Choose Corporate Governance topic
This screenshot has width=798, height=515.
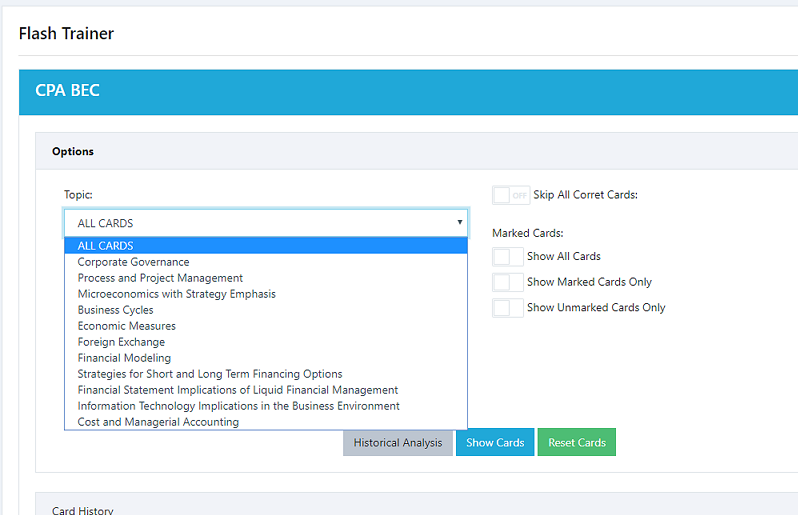pyautogui.click(x=266, y=262)
